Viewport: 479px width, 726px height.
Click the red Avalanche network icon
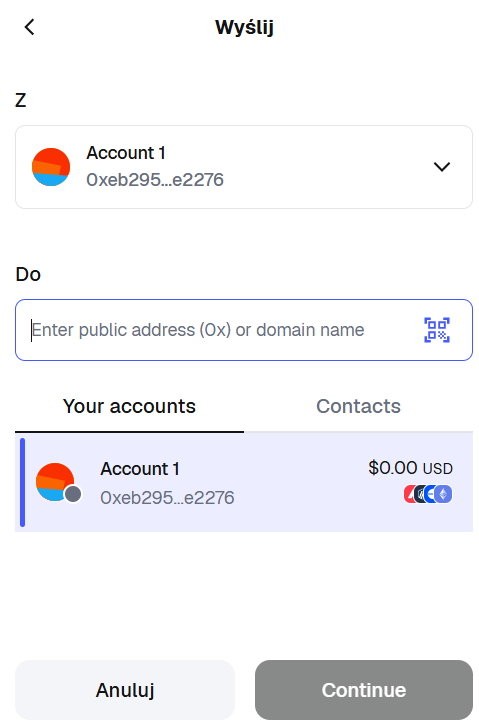click(409, 494)
